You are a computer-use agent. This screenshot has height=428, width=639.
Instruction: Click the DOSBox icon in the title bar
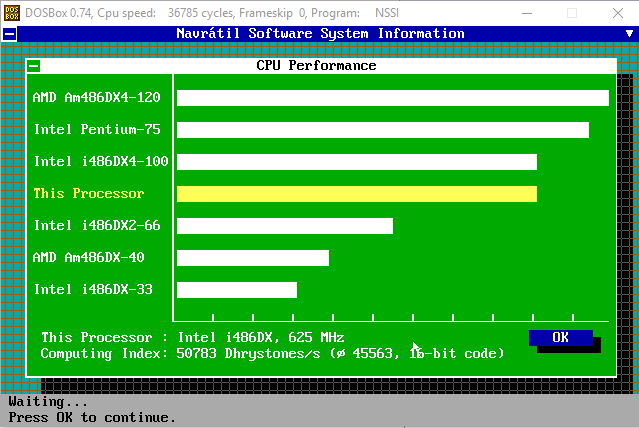(11, 11)
